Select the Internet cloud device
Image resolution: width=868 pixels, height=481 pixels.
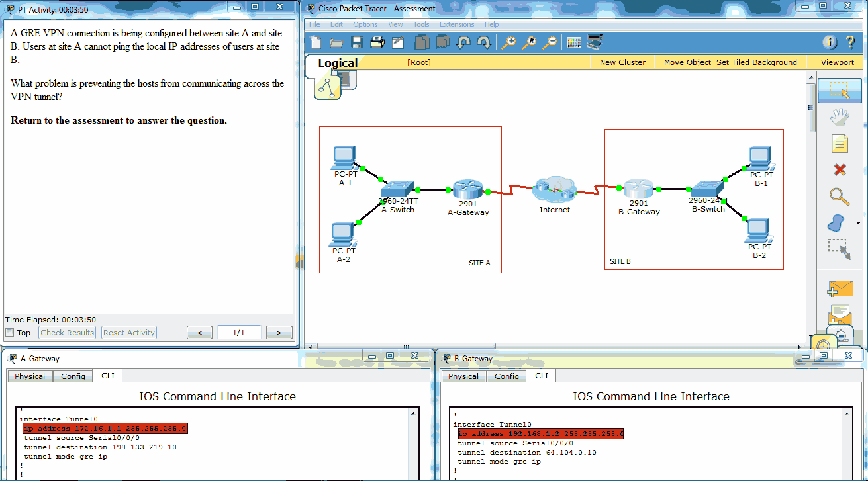tap(555, 190)
